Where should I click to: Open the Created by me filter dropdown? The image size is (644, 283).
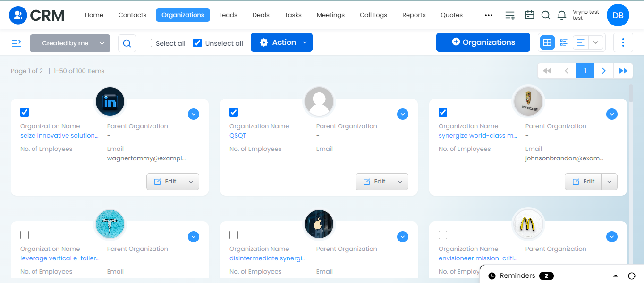[x=70, y=43]
